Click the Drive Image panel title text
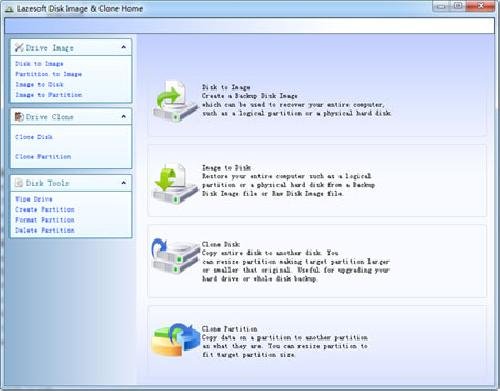This screenshot has width=500, height=391. tap(50, 48)
